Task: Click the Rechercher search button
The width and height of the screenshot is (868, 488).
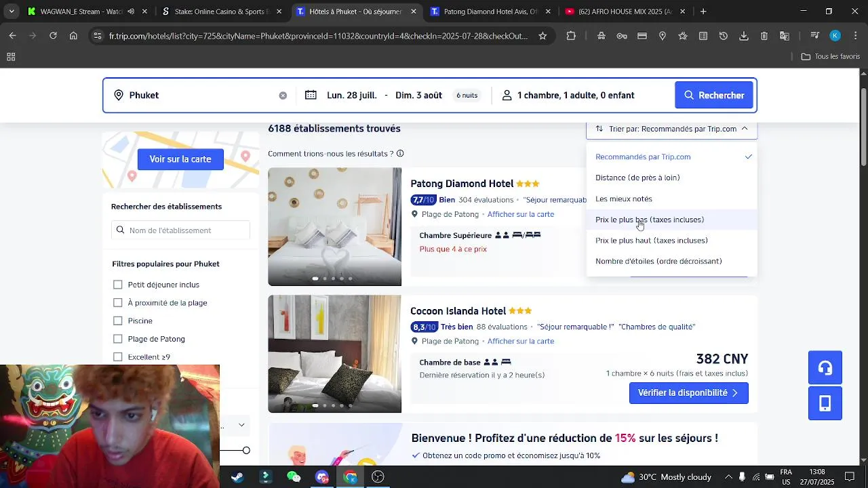Action: point(714,96)
